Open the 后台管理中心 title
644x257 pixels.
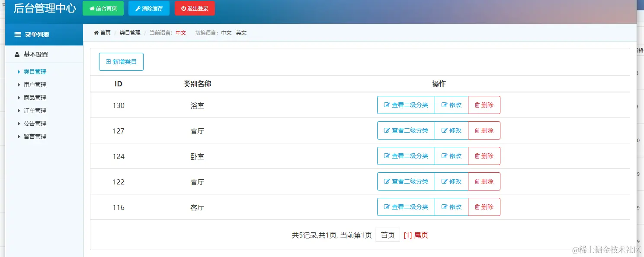[x=45, y=8]
